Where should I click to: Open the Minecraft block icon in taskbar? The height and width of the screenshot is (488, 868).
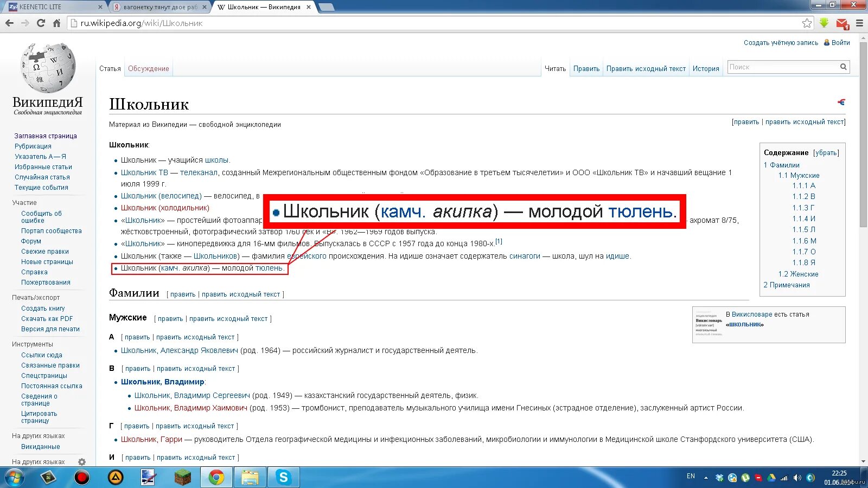tap(183, 478)
